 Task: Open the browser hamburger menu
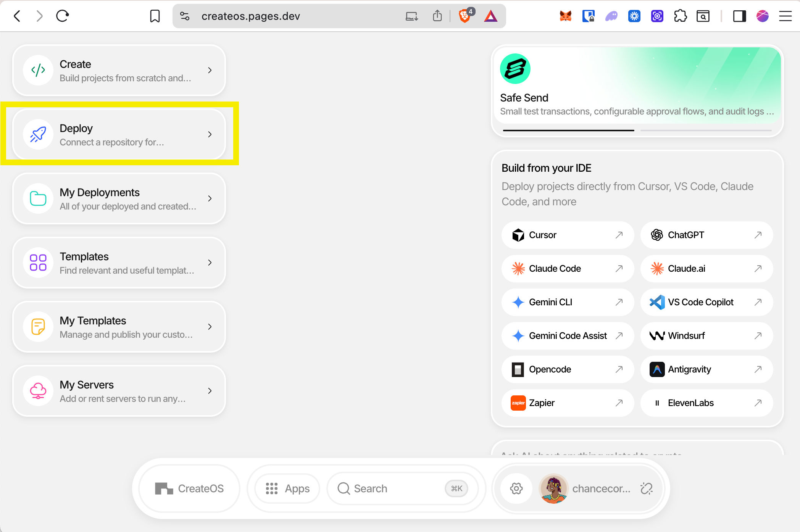coord(785,16)
